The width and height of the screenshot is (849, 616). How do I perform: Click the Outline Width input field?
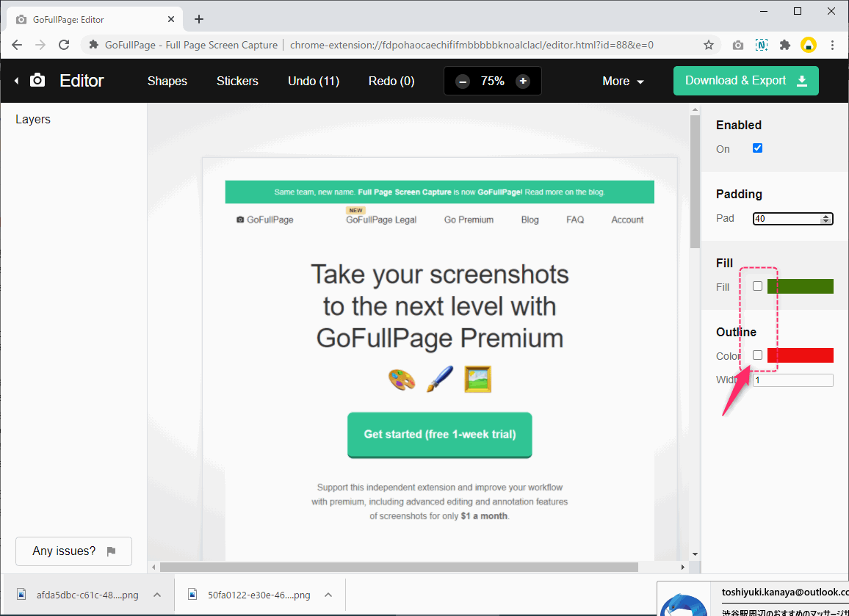click(x=792, y=380)
